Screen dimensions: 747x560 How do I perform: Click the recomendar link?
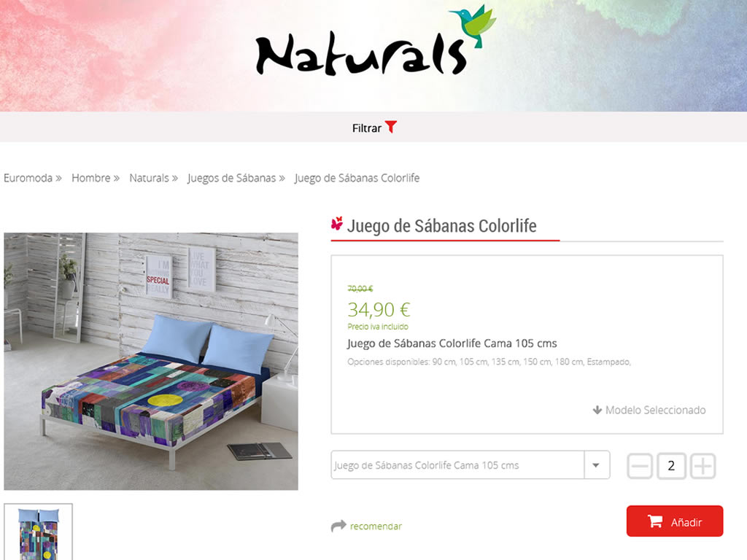(x=376, y=526)
